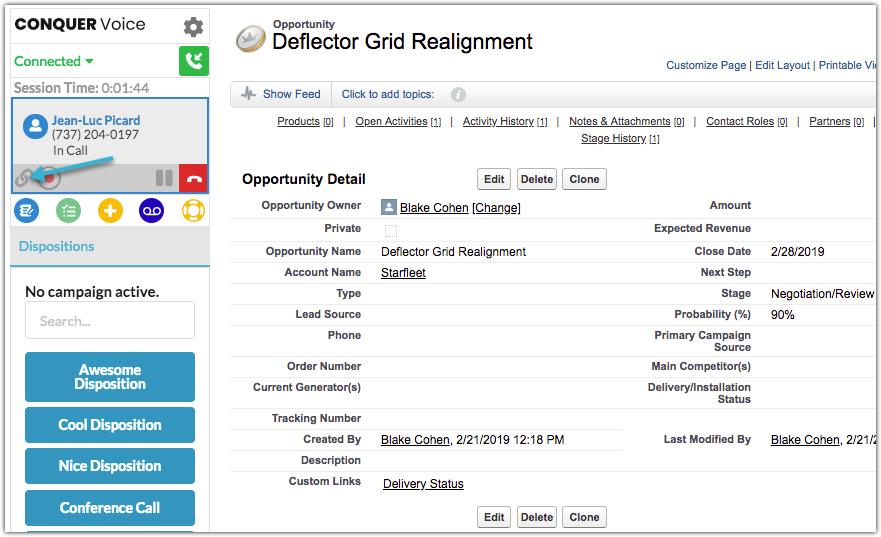Pause the current call
The height and width of the screenshot is (537, 881).
164,178
